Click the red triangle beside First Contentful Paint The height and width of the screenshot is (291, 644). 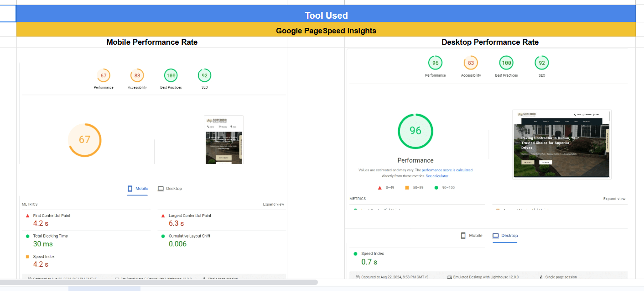coord(27,216)
